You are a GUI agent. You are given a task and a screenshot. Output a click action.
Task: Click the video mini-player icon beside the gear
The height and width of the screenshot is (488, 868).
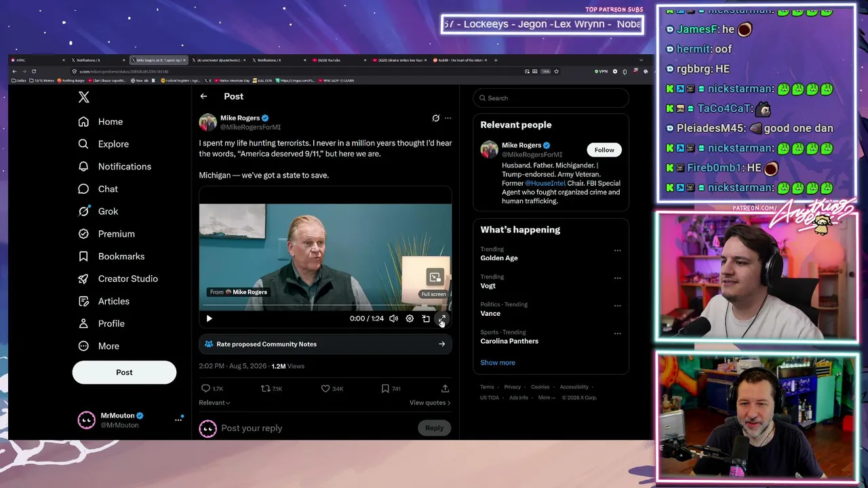[426, 319]
